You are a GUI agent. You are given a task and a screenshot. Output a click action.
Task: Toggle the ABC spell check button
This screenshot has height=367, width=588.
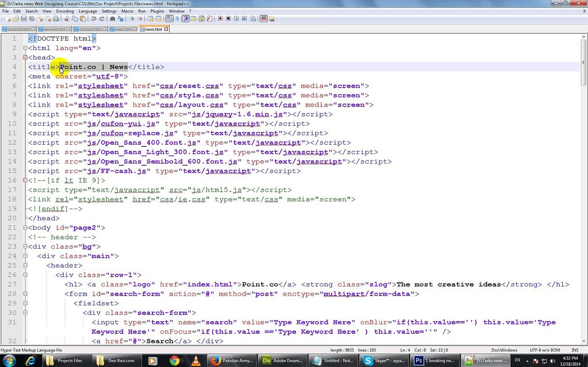click(x=263, y=18)
